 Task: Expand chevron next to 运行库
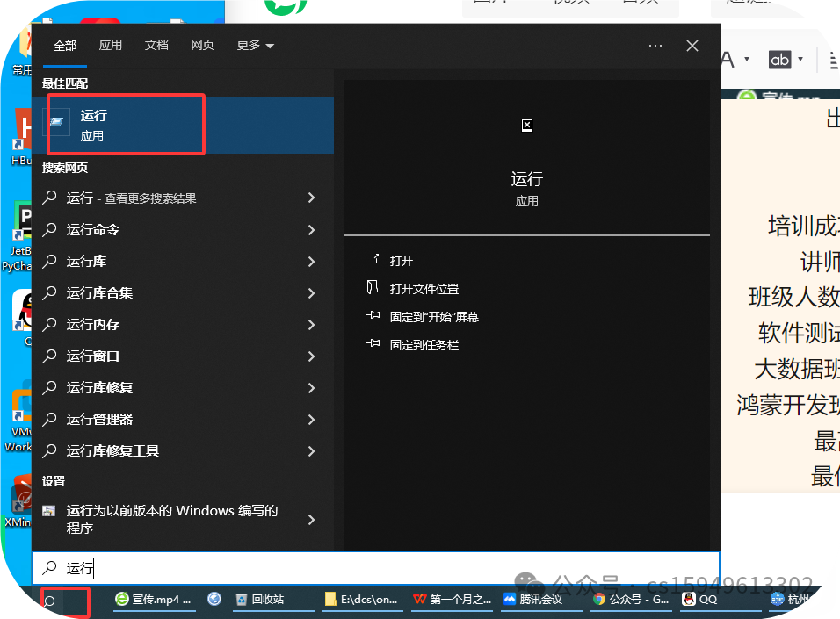[x=311, y=262]
